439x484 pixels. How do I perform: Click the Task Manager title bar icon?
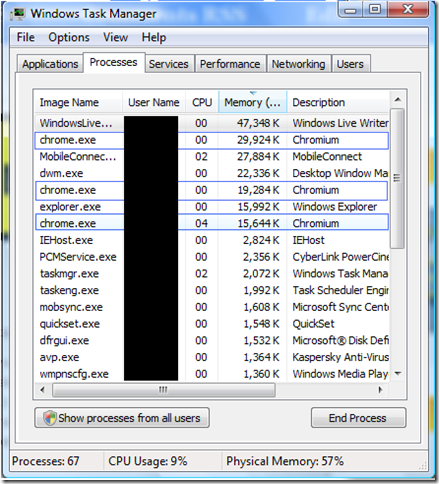(x=18, y=14)
